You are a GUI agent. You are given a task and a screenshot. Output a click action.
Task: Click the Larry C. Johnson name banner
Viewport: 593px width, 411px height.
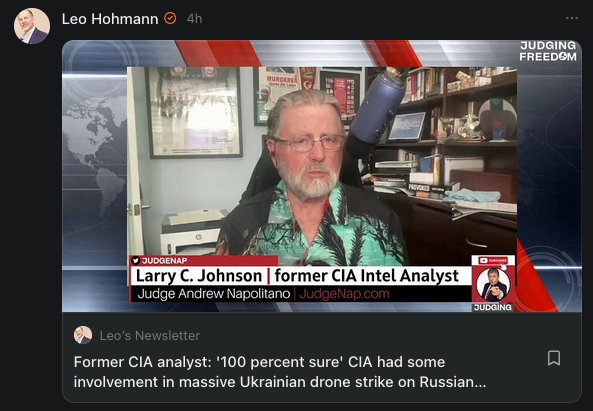[x=199, y=276]
